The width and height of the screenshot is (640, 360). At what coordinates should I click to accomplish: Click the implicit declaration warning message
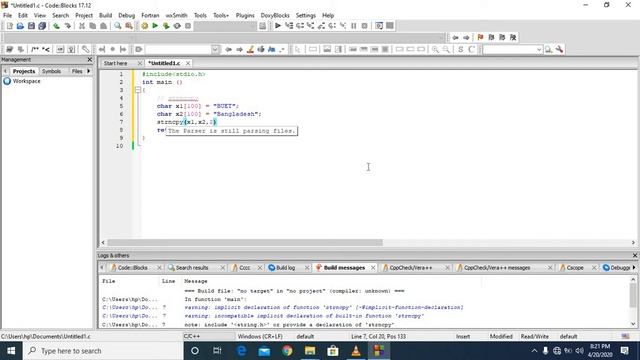point(324,307)
